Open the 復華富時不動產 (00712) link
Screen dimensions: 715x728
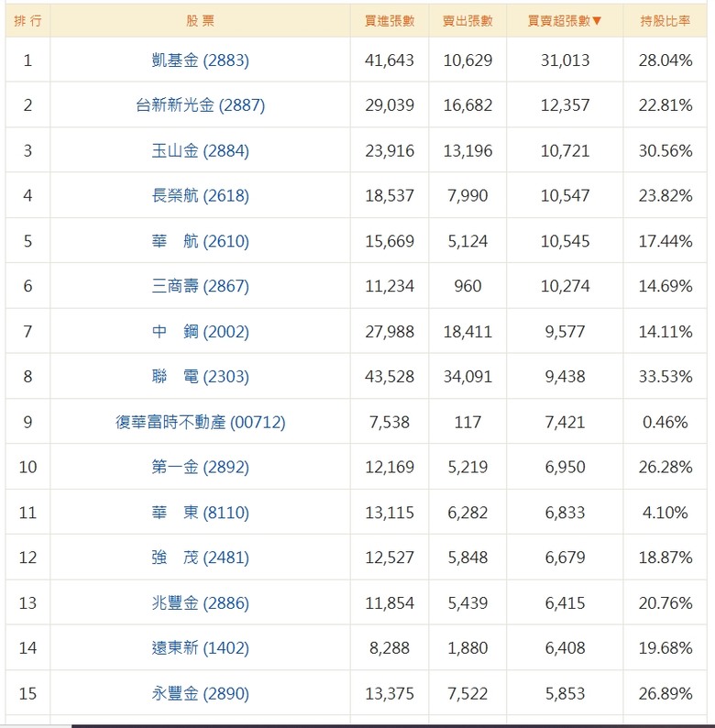click(200, 422)
